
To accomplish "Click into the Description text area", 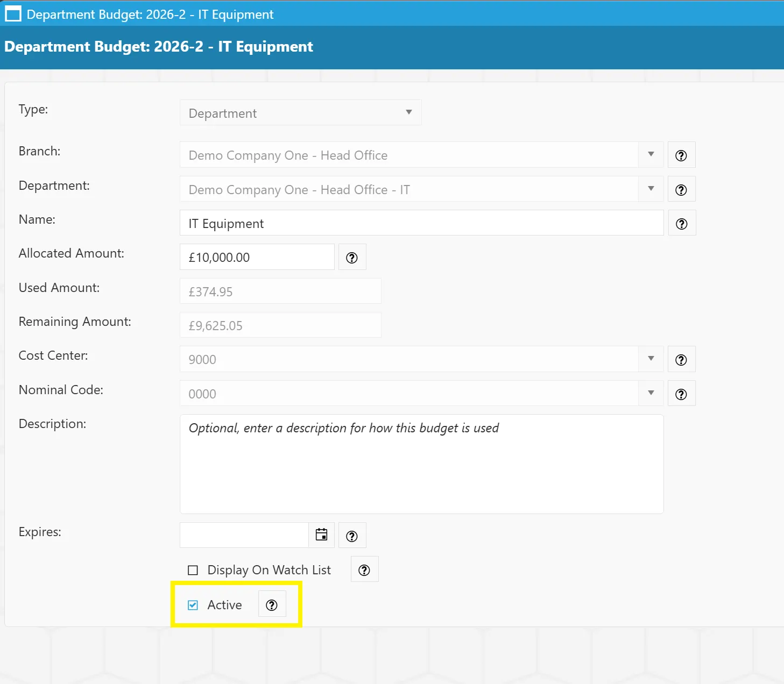I will pyautogui.click(x=421, y=464).
